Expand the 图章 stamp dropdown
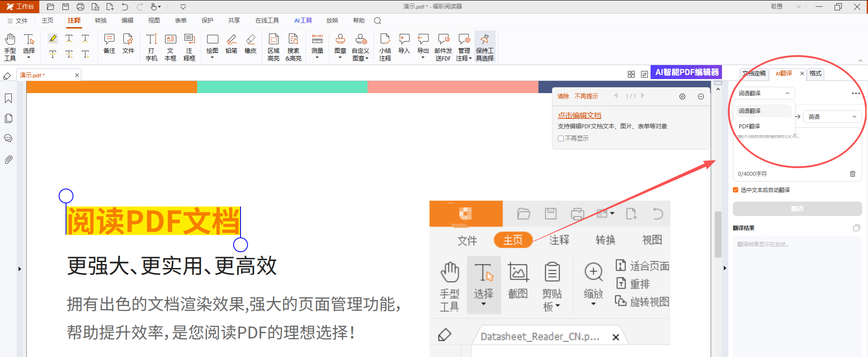 (340, 57)
